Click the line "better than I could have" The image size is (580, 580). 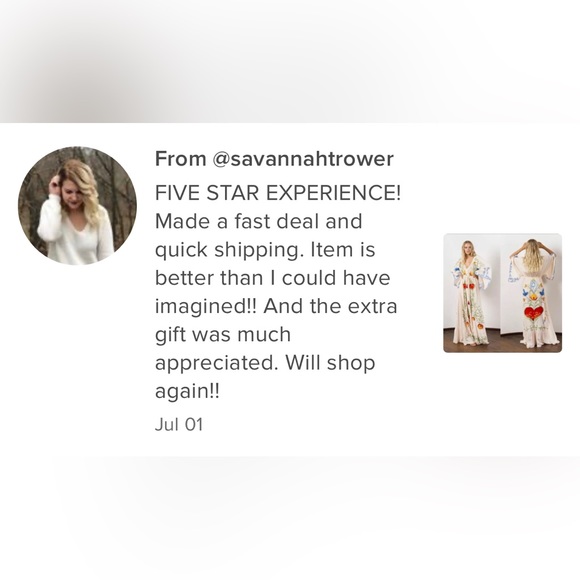[272, 278]
